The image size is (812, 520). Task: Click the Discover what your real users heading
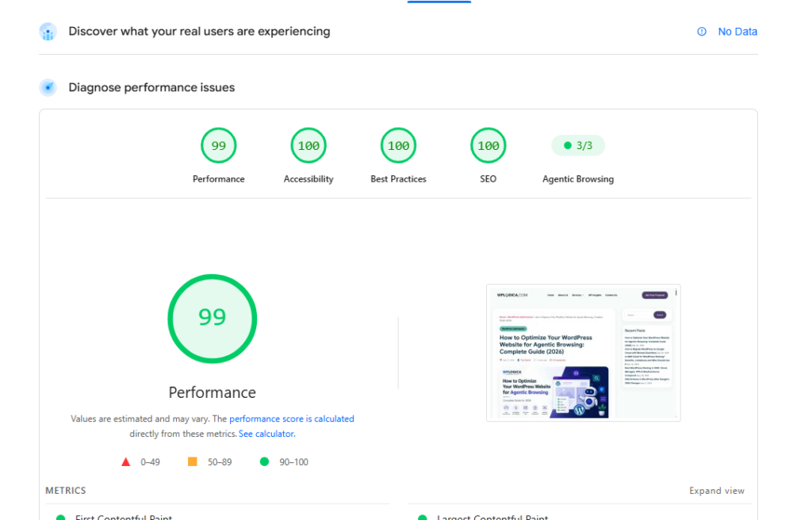(199, 32)
